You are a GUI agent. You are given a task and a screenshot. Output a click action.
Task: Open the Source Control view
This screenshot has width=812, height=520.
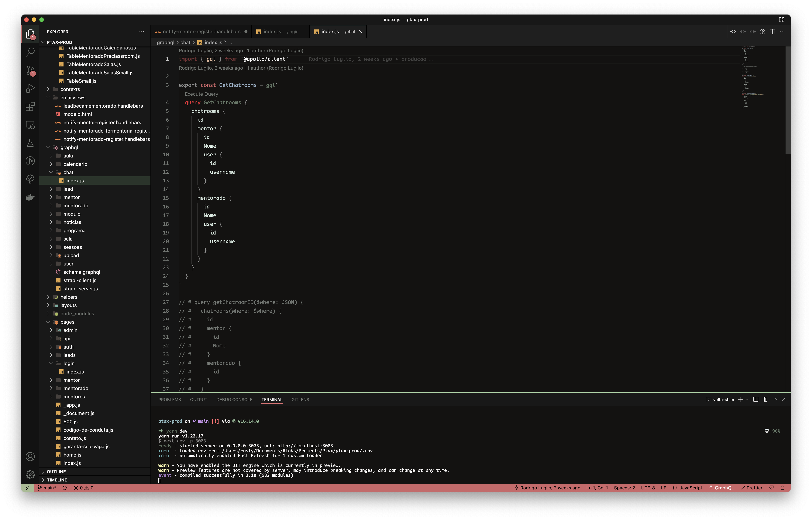[30, 71]
